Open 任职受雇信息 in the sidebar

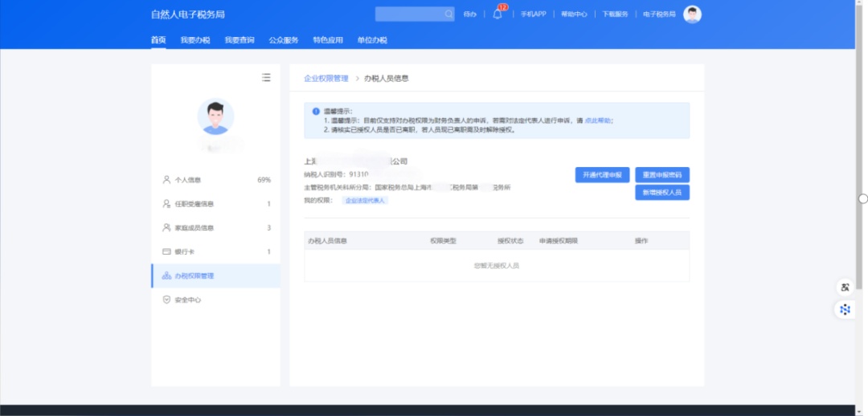[x=194, y=204]
